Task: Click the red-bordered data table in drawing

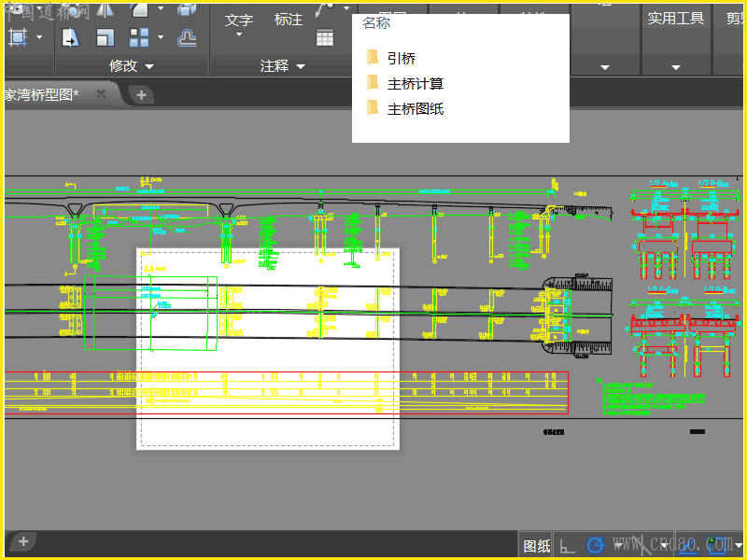Action: (x=286, y=393)
